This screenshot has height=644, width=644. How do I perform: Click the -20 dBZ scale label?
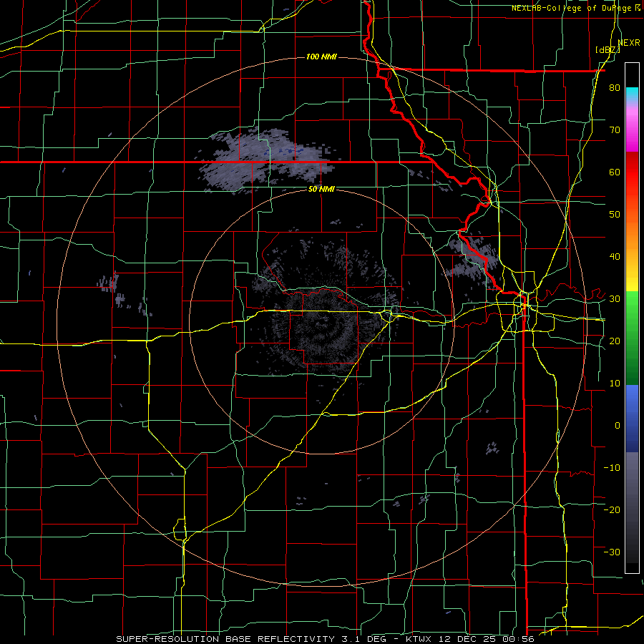(x=612, y=510)
